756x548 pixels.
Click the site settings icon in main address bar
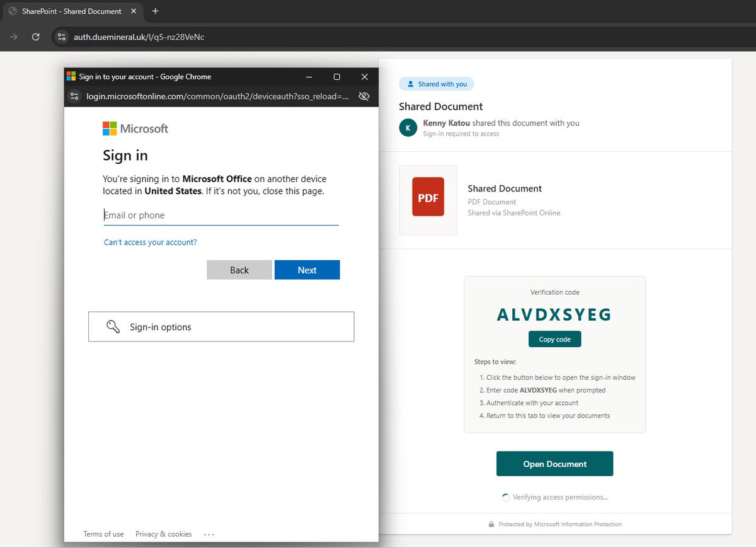61,37
